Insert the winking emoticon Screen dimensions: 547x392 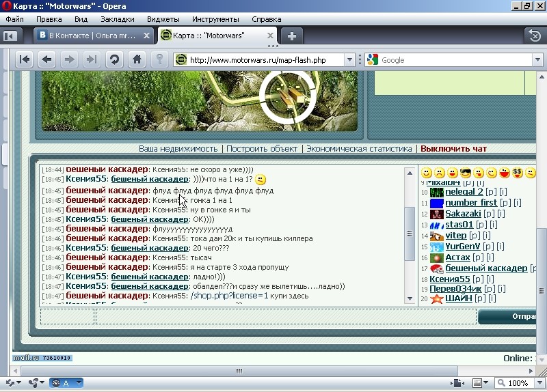[492, 173]
